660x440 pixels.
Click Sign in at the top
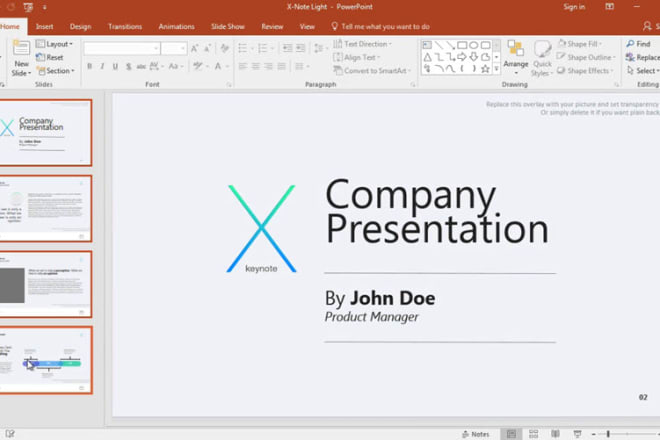tap(574, 7)
